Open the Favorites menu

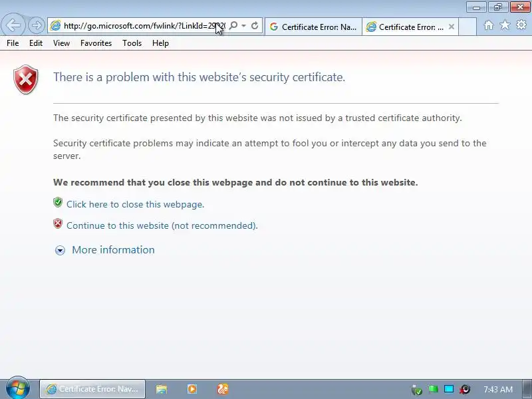(96, 43)
